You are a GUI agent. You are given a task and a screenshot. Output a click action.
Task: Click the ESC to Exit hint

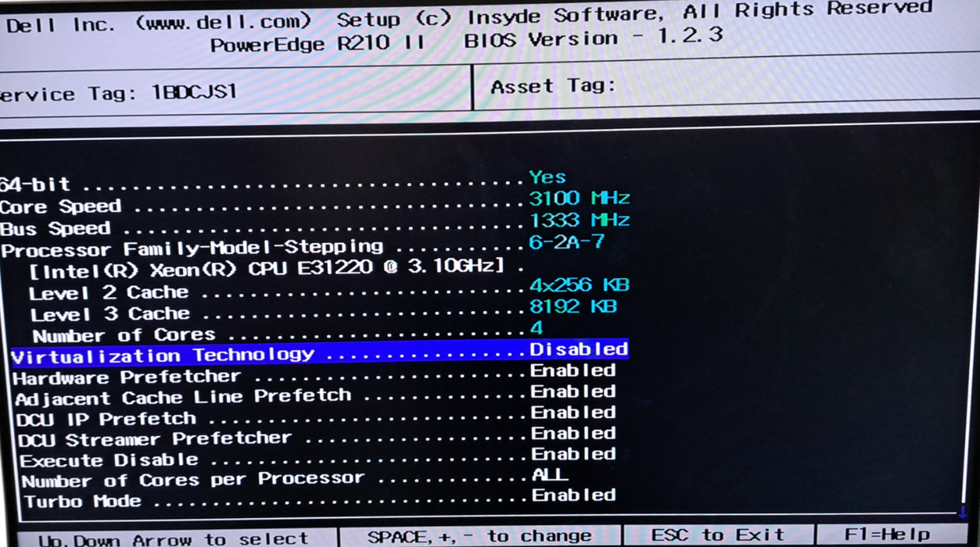pos(717,535)
